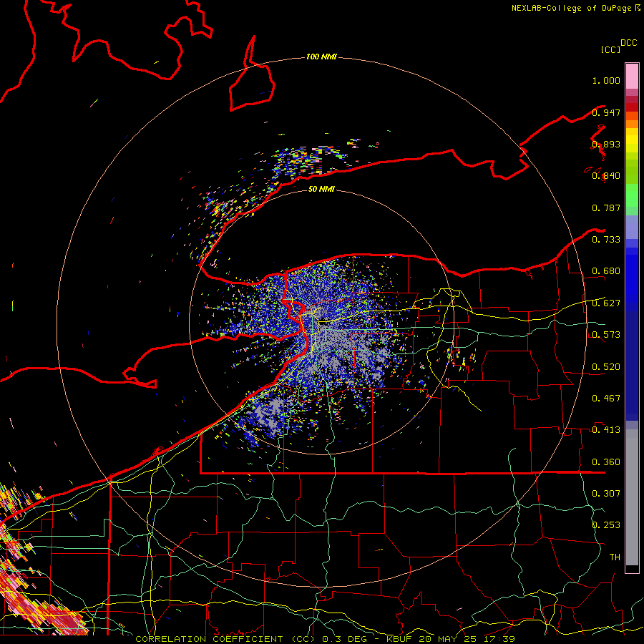This screenshot has height=644, width=644.
Task: Click the 0.680 legend value
Action: tap(606, 271)
